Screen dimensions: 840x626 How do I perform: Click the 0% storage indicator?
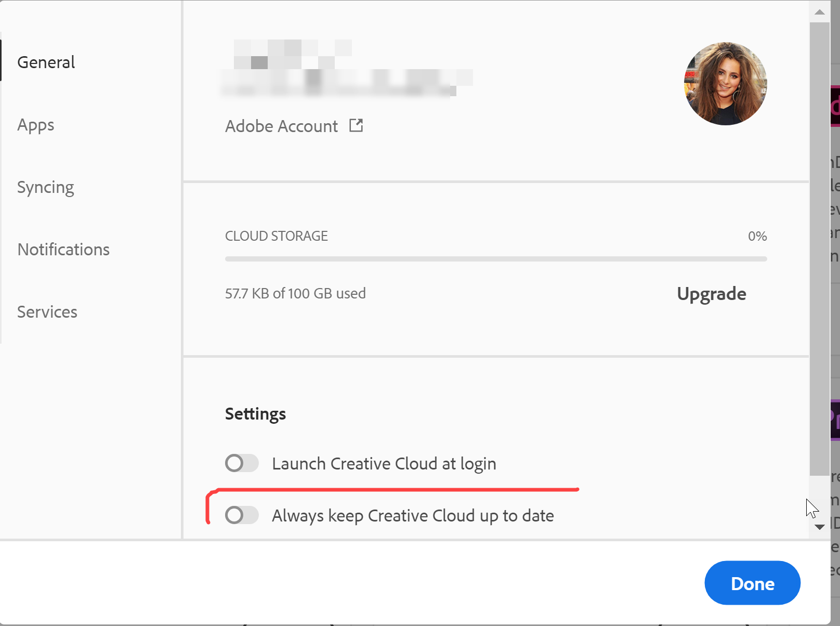(x=757, y=236)
